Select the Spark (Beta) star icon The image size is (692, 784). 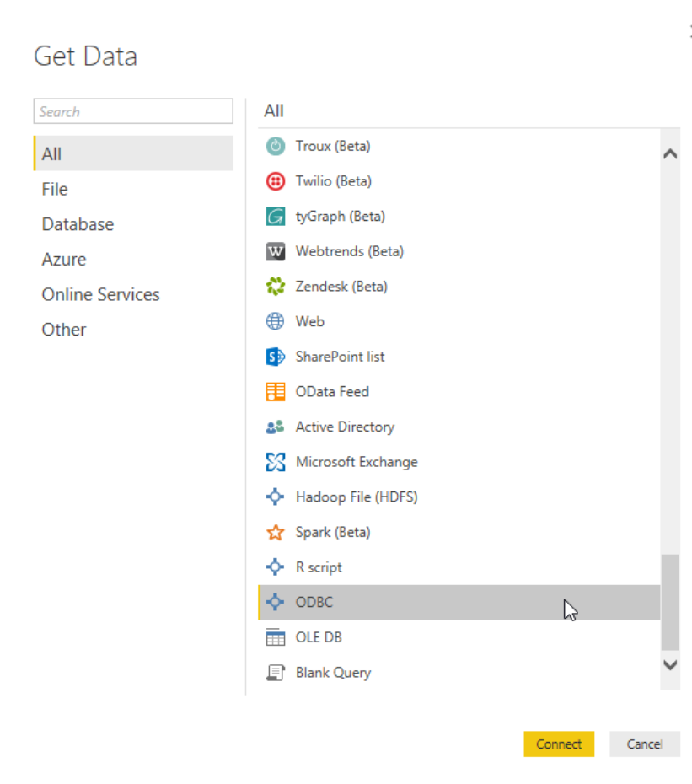coord(276,532)
